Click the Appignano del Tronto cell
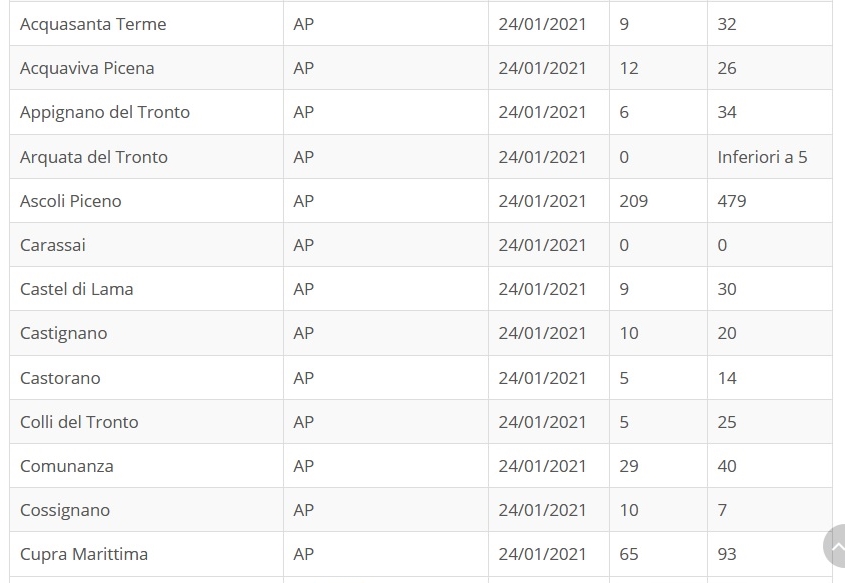Viewport: 845px width, 583px height. click(x=147, y=112)
